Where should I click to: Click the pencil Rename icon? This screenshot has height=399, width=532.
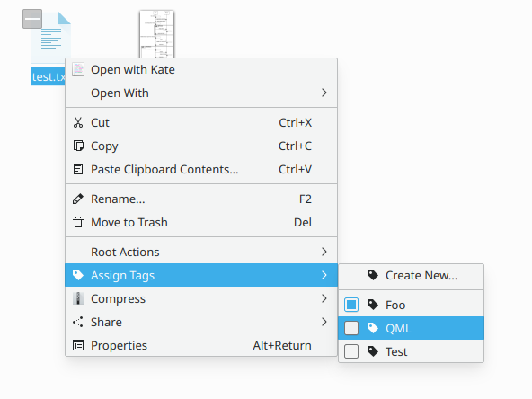(78, 199)
